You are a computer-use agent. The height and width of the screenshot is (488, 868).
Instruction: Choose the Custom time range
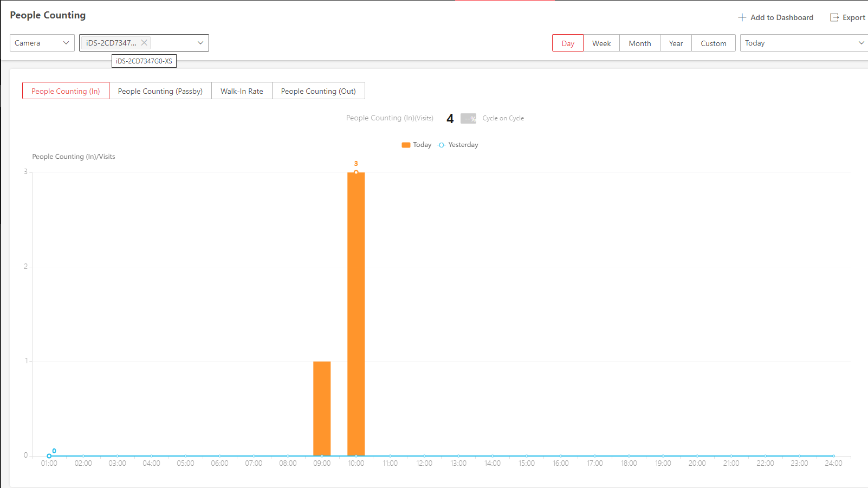pyautogui.click(x=713, y=43)
